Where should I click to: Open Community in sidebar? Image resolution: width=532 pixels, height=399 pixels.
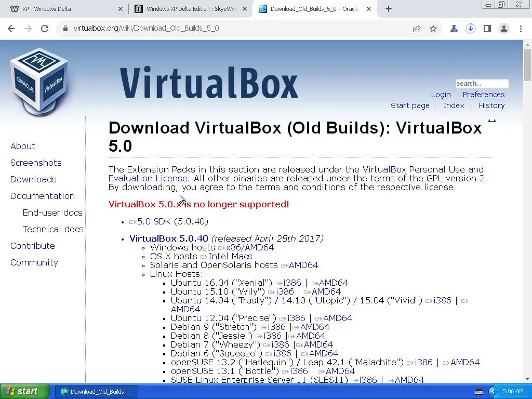pos(34,262)
